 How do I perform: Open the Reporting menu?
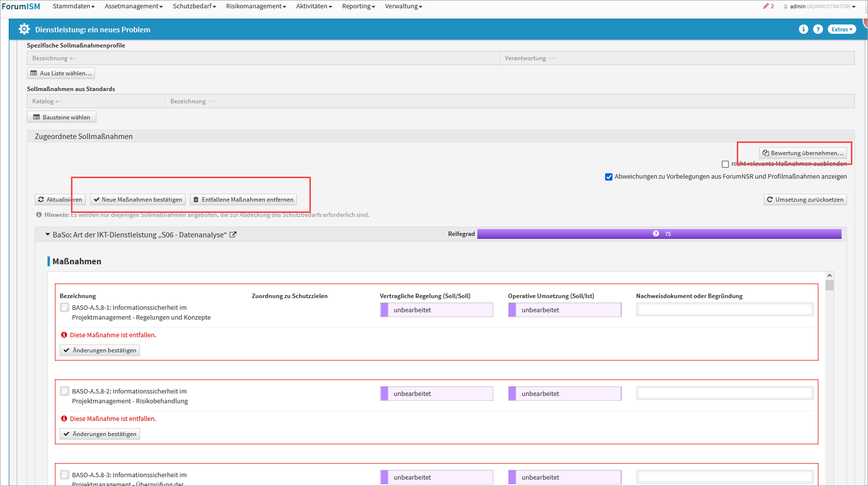point(358,6)
